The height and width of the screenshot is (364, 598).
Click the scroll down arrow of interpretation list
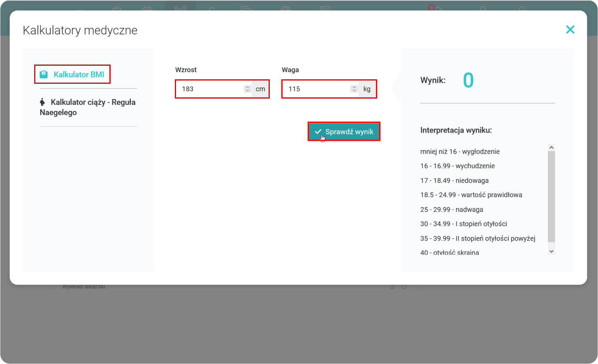click(x=552, y=251)
